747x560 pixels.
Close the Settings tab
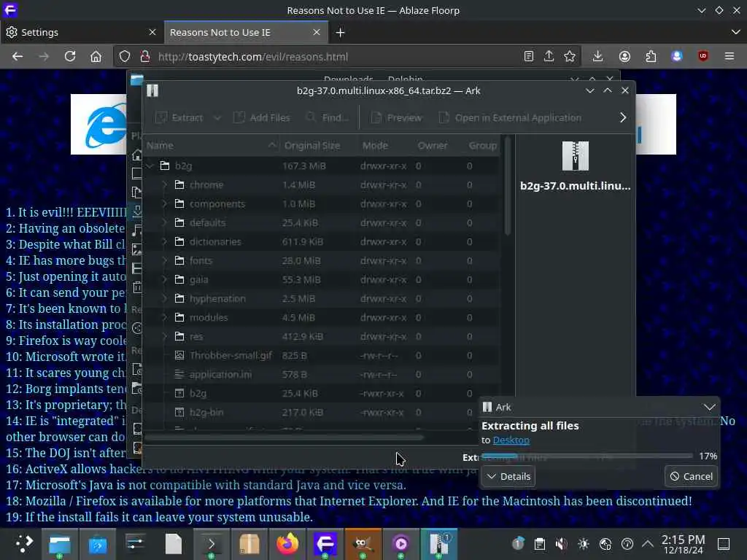click(152, 32)
